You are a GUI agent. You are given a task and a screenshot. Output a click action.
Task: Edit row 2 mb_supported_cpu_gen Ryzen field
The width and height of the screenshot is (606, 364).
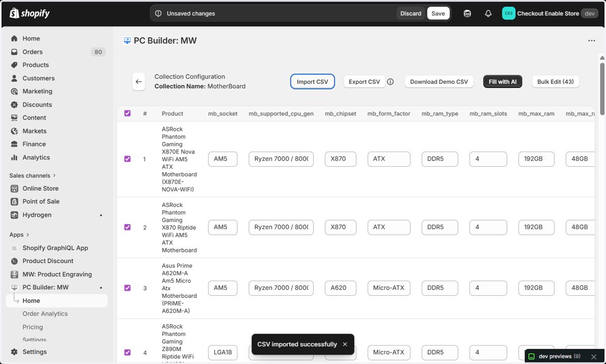[x=281, y=227]
